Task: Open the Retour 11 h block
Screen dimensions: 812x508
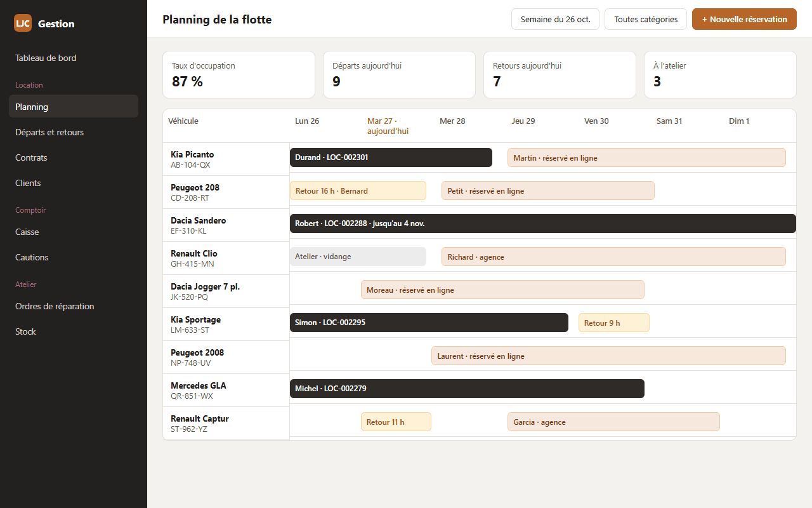Action: click(396, 422)
